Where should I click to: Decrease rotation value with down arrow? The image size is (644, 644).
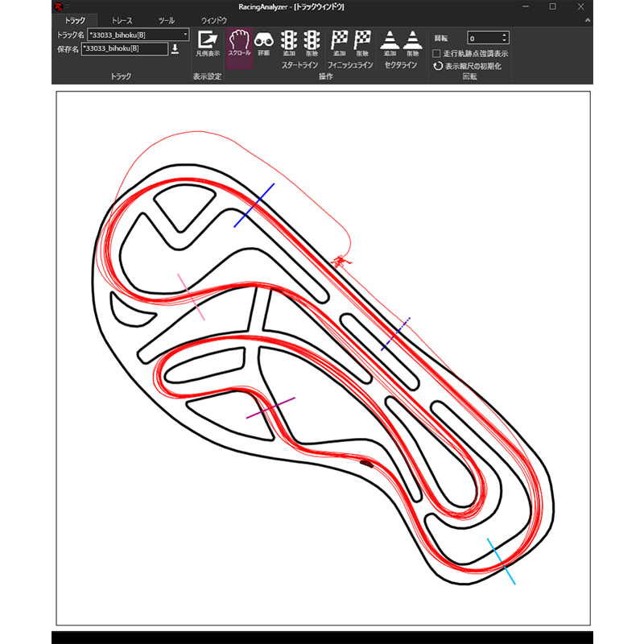point(505,41)
